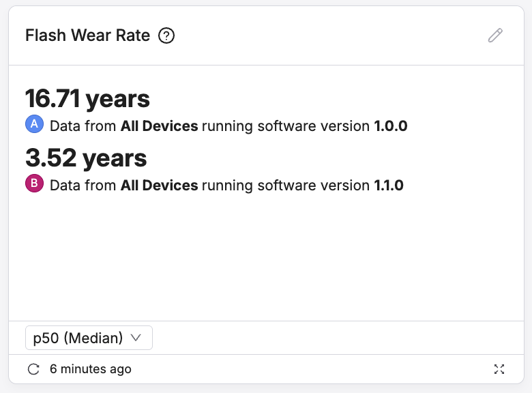
Task: Click the words Data from in series A
Action: click(83, 126)
